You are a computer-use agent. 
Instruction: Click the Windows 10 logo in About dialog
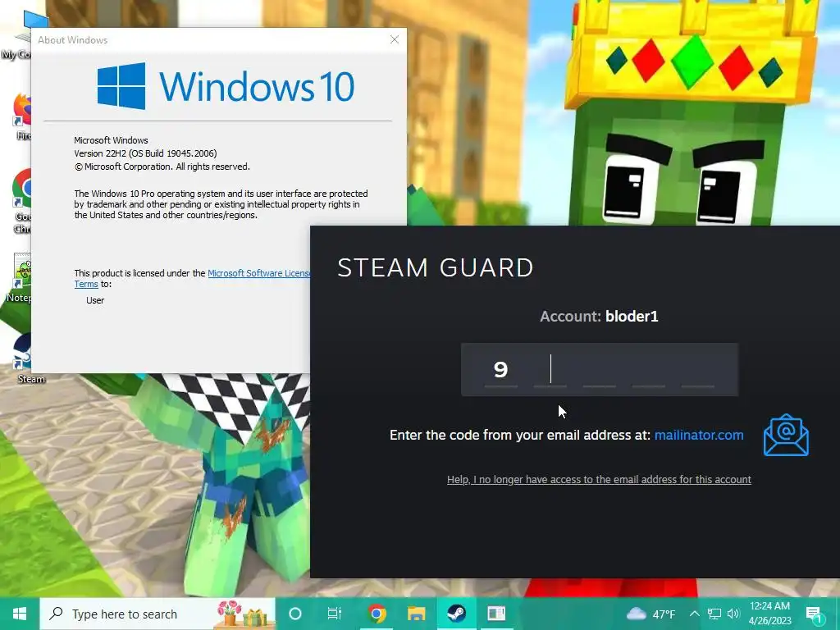pos(226,85)
